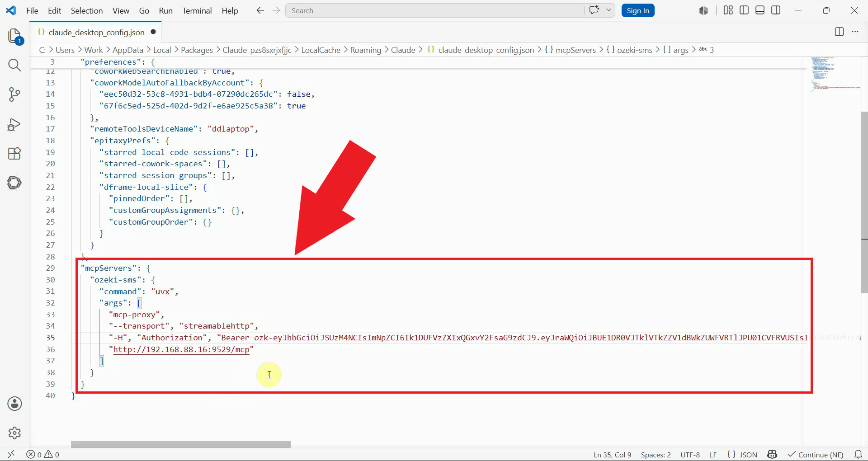Open the View menu
The image size is (868, 461).
[x=121, y=10]
